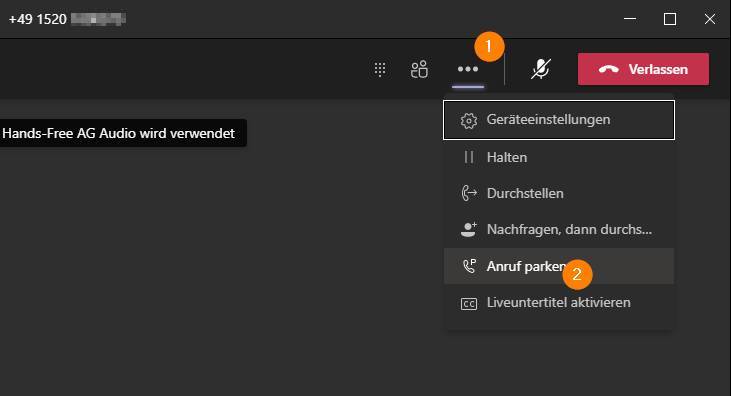Click the red Verlassen button
The width and height of the screenshot is (731, 396).
click(x=643, y=69)
